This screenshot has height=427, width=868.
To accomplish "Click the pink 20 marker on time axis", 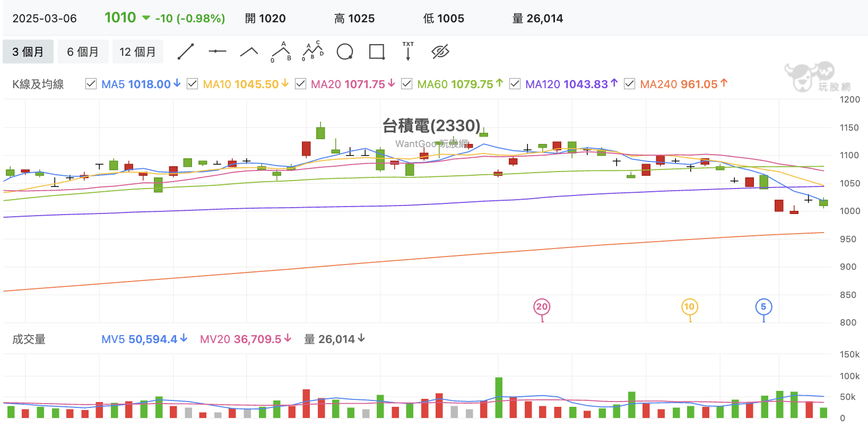I will [542, 307].
